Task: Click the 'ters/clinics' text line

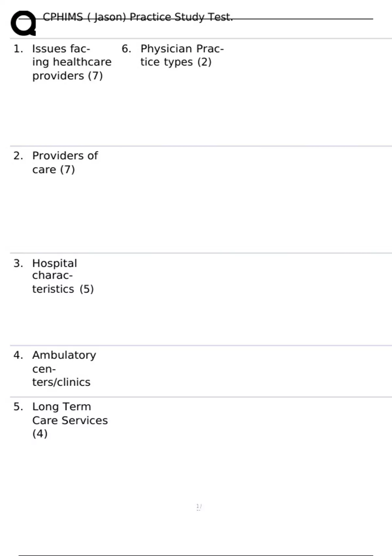Action: pyautogui.click(x=61, y=382)
